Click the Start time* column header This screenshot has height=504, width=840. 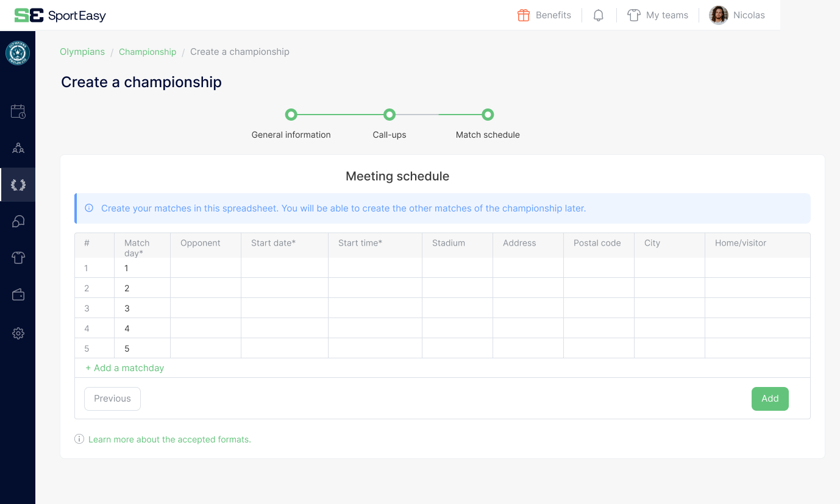click(x=375, y=246)
